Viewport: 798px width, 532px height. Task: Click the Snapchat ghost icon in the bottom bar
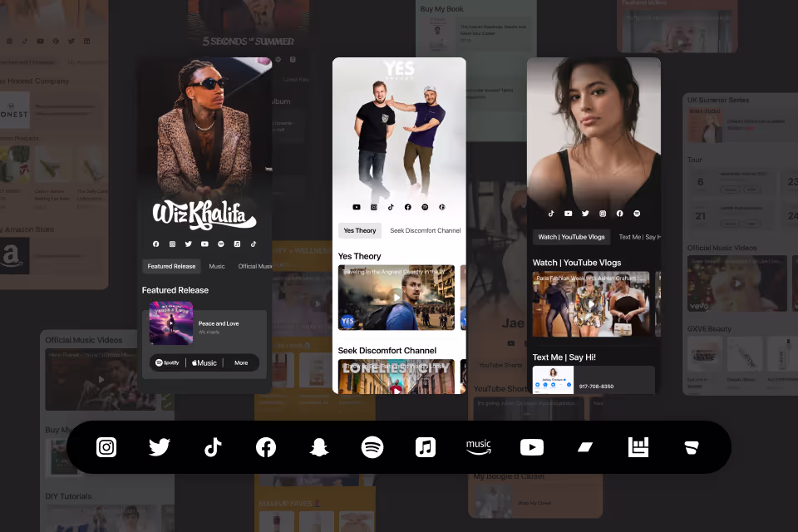[x=319, y=447]
